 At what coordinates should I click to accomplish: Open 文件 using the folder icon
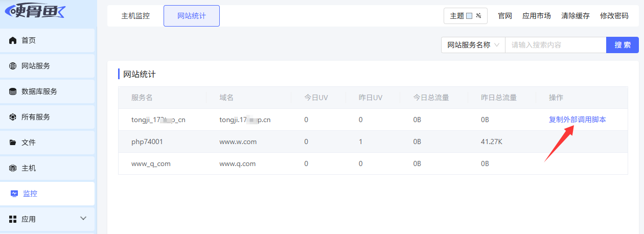tap(13, 143)
